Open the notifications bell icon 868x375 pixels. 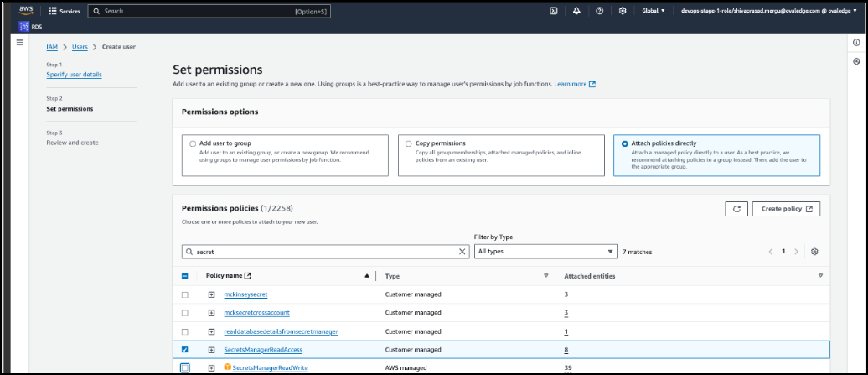click(x=576, y=11)
